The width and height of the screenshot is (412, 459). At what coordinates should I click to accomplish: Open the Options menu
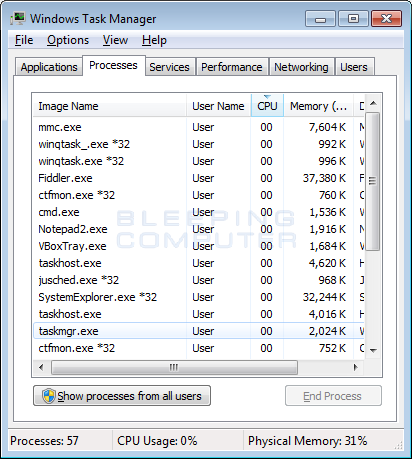point(68,40)
